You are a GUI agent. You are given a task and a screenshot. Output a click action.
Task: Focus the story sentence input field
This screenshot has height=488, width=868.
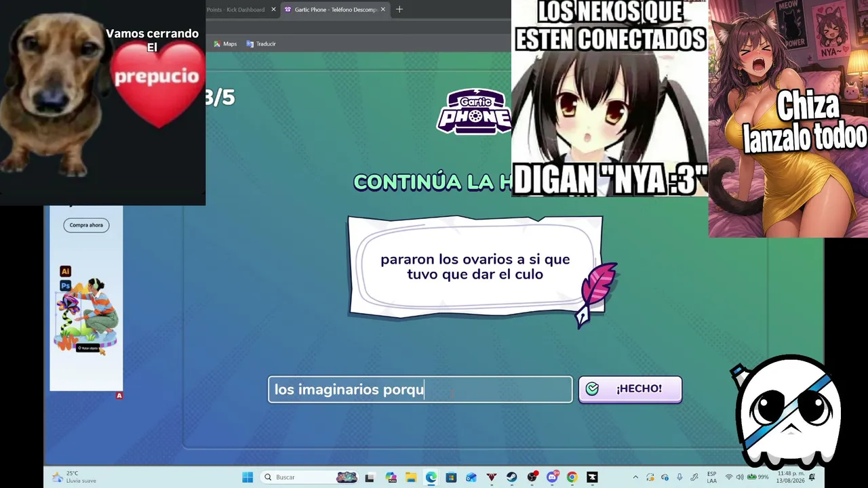tap(420, 390)
